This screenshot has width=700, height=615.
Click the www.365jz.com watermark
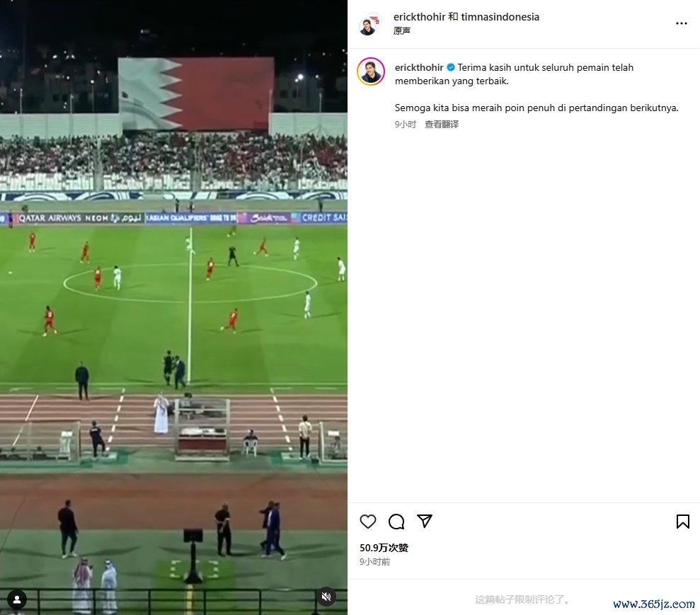(654, 604)
